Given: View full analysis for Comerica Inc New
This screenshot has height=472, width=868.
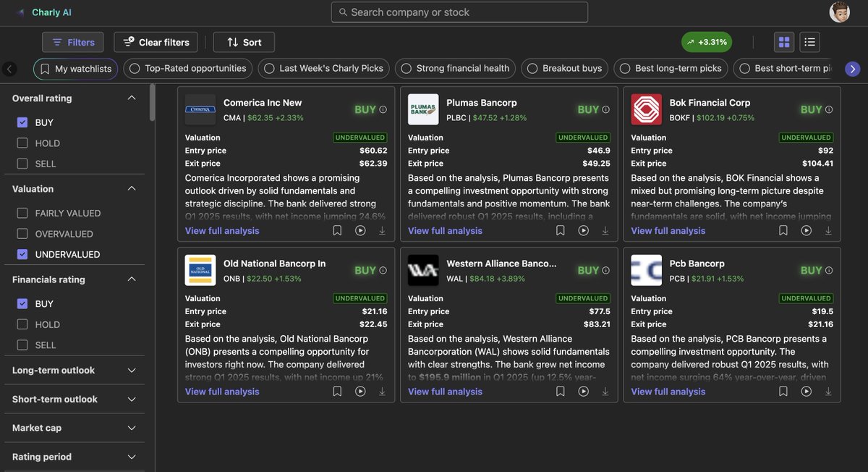Looking at the screenshot, I should click(x=222, y=231).
